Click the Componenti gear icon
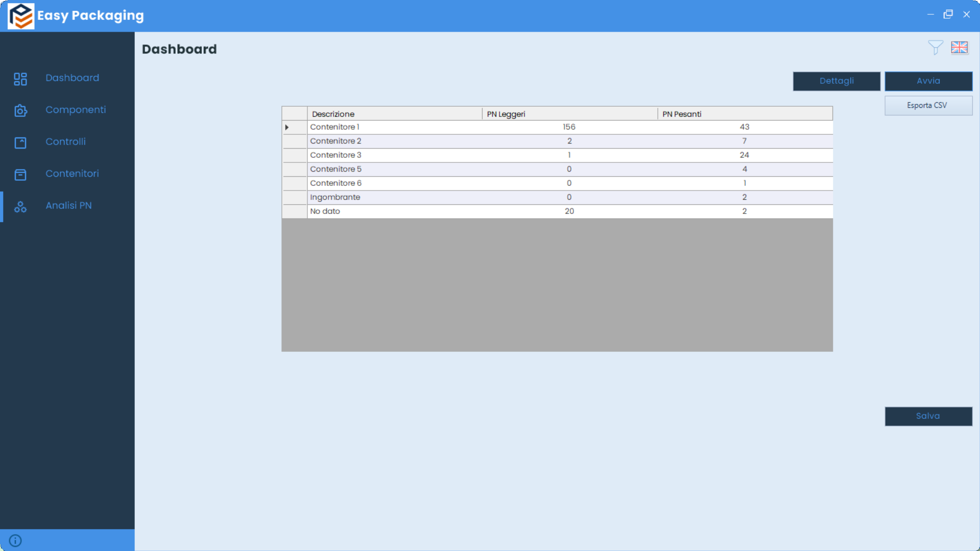The height and width of the screenshot is (551, 980). [x=20, y=110]
